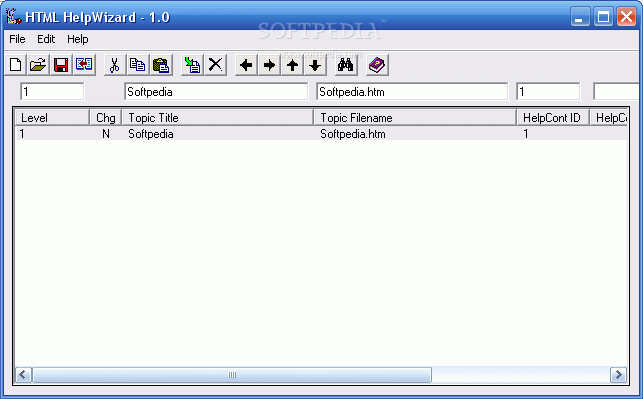Maximize the HTML HelpWizard window

(603, 17)
